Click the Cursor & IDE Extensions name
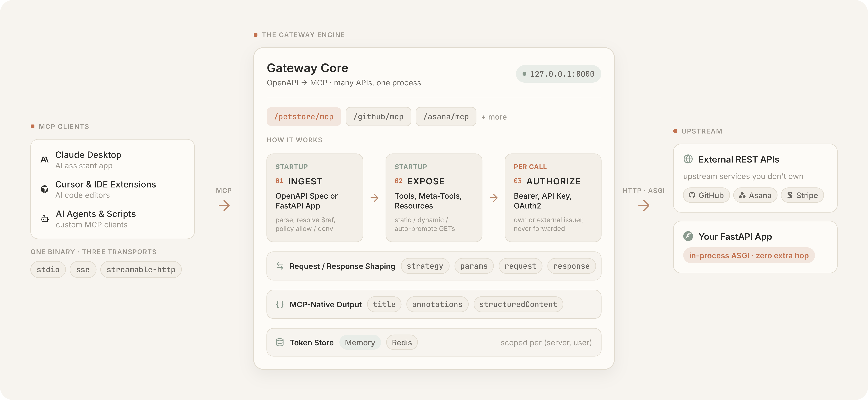The width and height of the screenshot is (868, 400). 105,184
